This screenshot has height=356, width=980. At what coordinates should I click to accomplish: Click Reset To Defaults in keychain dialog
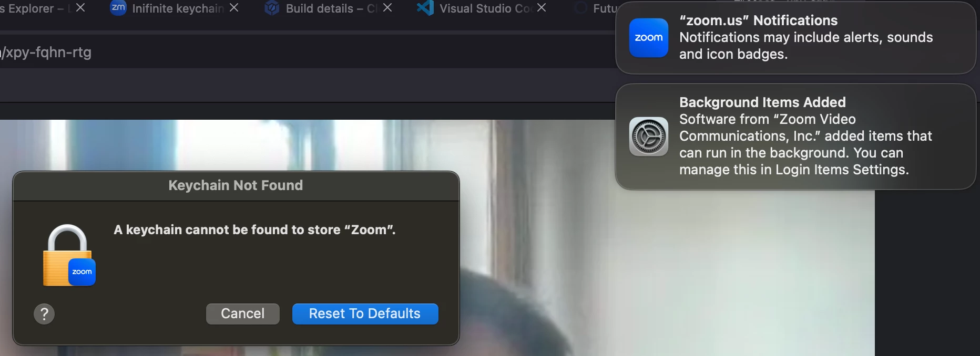[365, 313]
